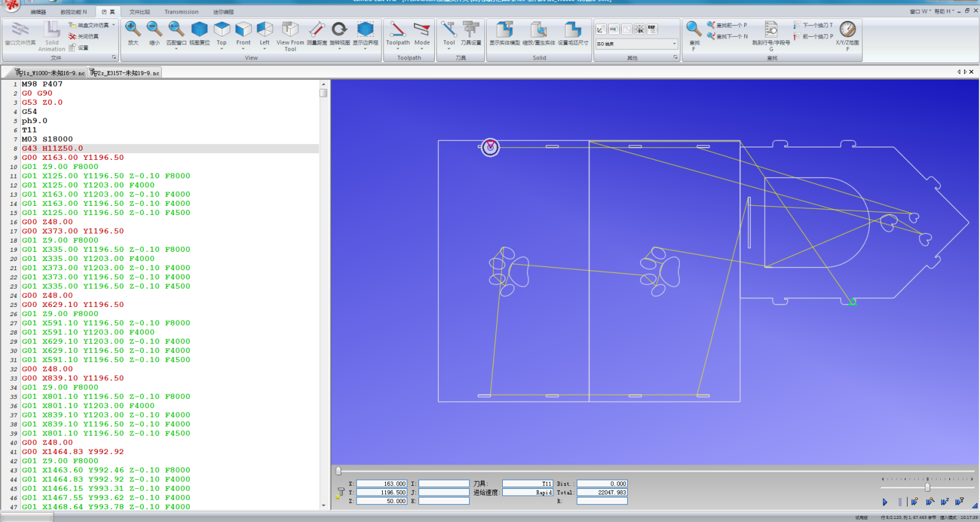The image size is (980, 522).
Task: Open the 设置毛坯尺寸 stock size setup
Action: click(x=573, y=29)
